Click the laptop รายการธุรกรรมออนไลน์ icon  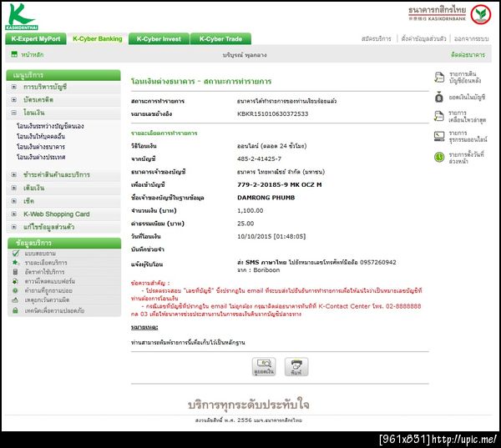point(439,136)
